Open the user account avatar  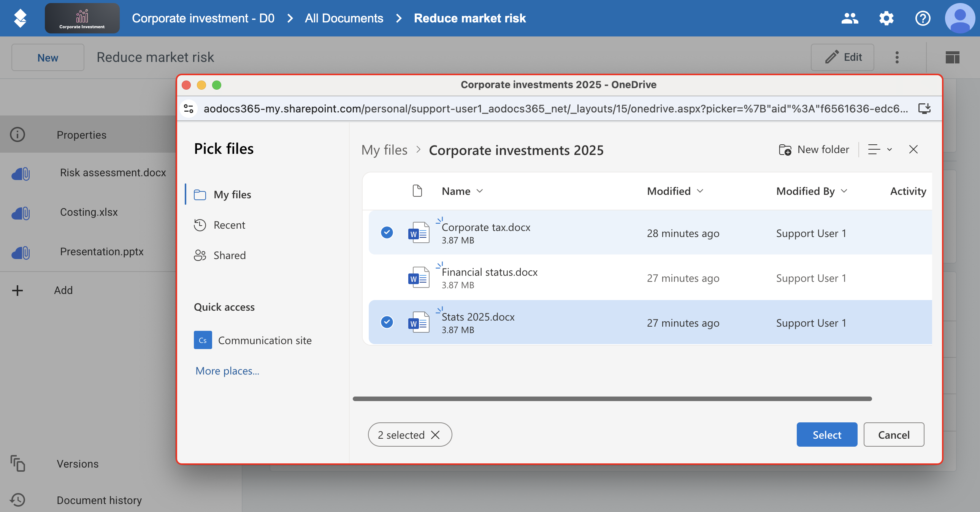click(960, 18)
